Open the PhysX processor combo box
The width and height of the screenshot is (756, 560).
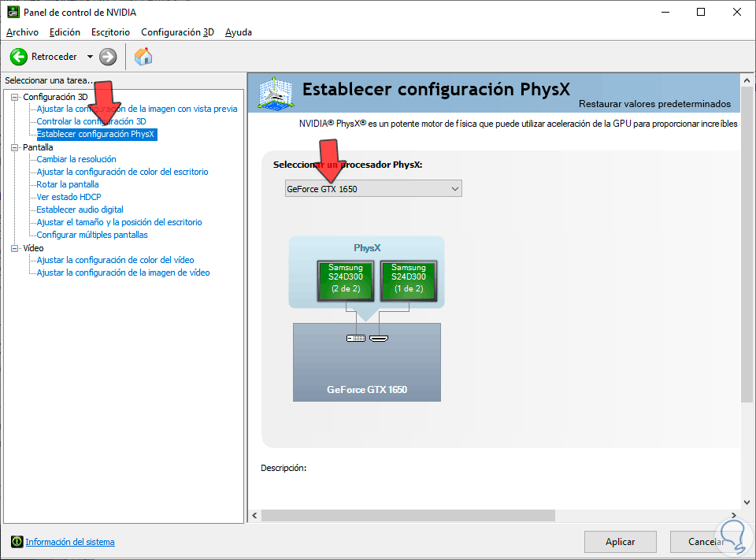point(373,188)
